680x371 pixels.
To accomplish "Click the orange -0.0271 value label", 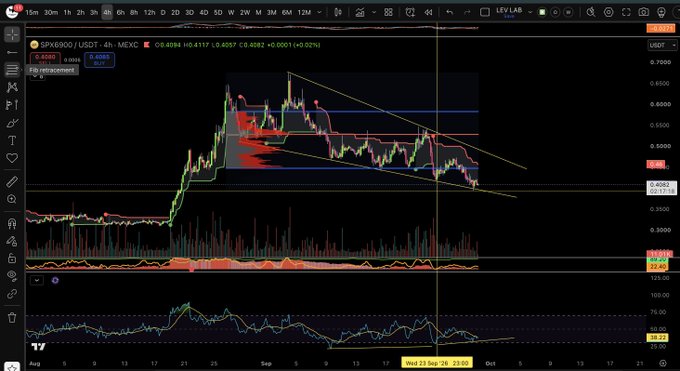I will pos(660,28).
